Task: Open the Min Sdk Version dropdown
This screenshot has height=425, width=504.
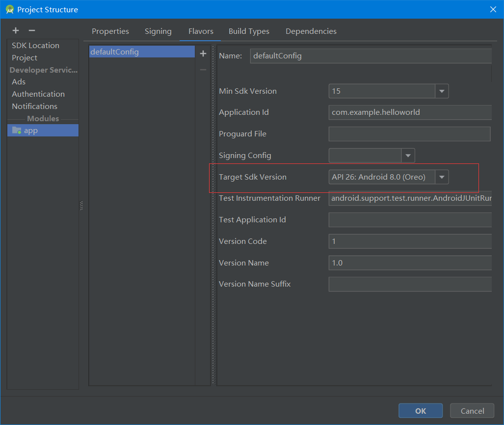Action: [x=441, y=91]
